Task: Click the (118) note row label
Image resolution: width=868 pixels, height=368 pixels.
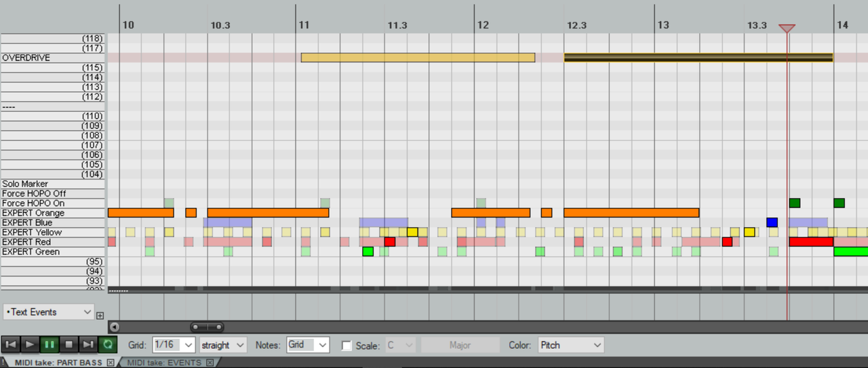Action: pos(53,39)
